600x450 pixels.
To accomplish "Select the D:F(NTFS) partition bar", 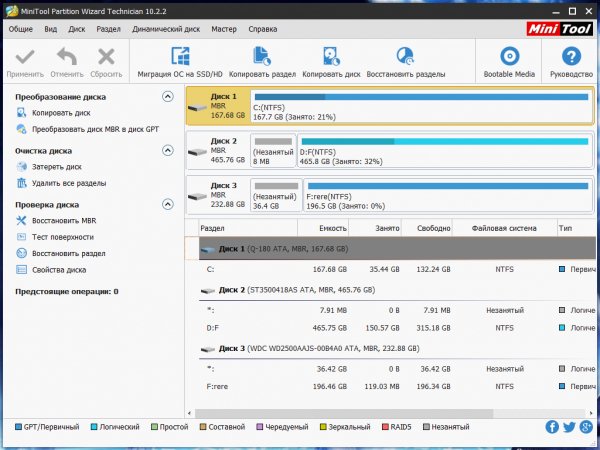I will [445, 150].
